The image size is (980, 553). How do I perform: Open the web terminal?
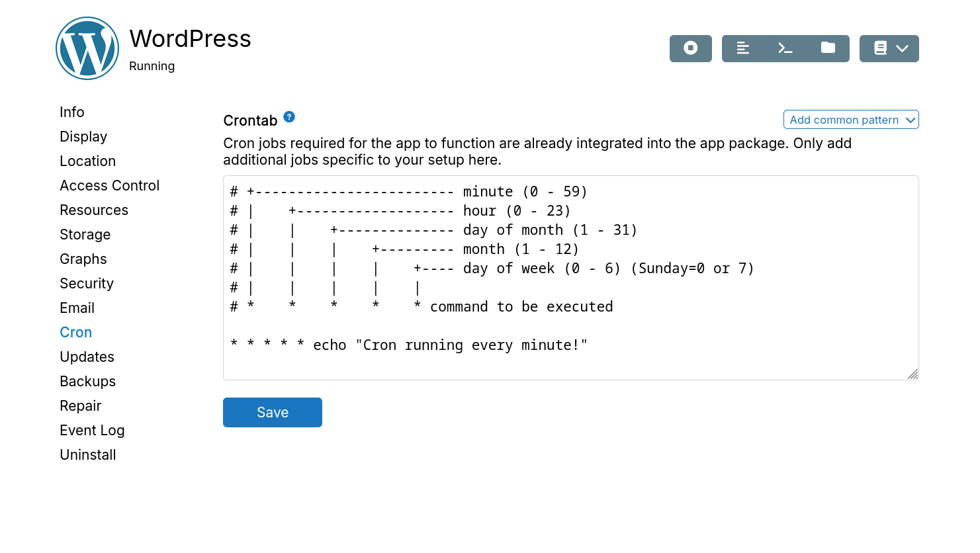point(785,48)
